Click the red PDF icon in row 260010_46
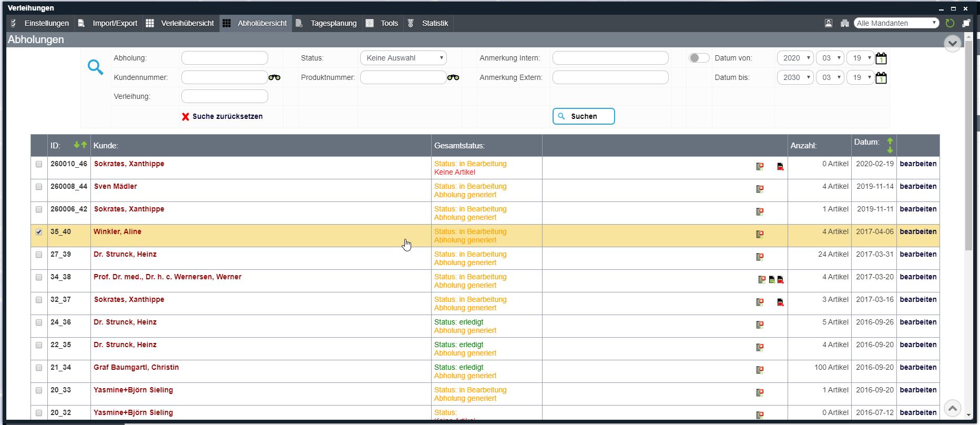This screenshot has height=425, width=980. pos(780,167)
